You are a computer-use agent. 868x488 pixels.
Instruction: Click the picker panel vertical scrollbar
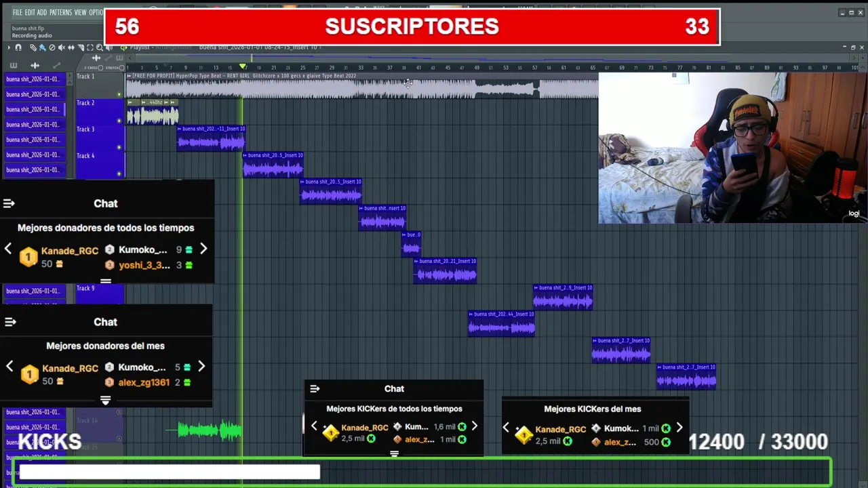click(x=69, y=125)
